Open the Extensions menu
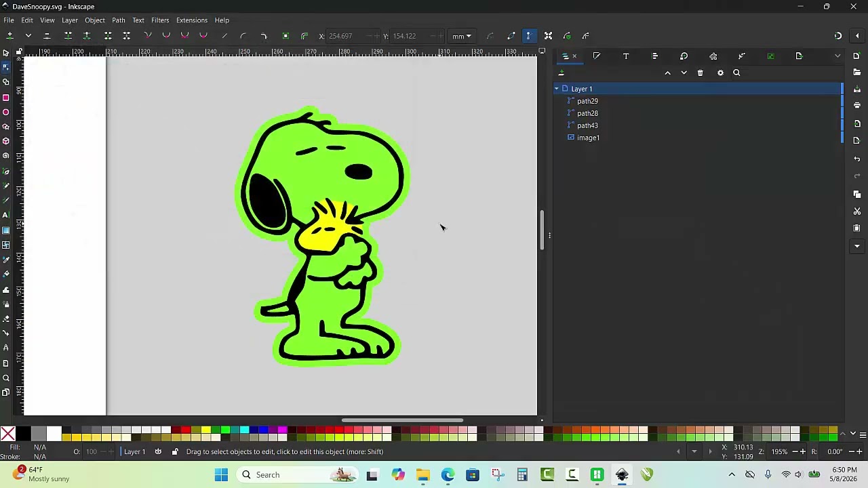This screenshot has width=868, height=488. (192, 20)
